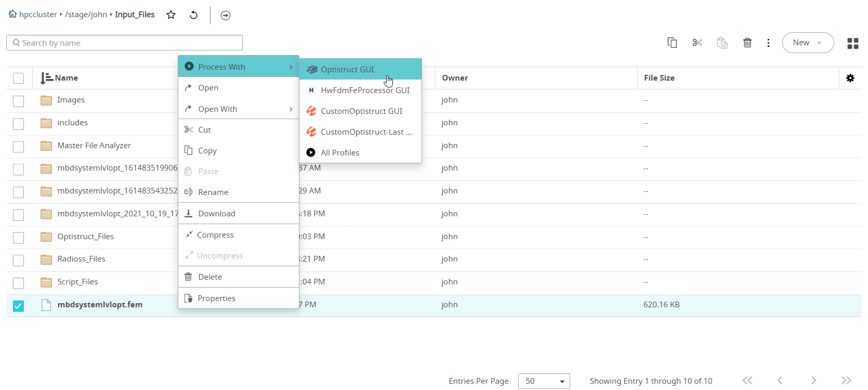Viewport: 868px width, 390px height.
Task: Choose CustomOptistruct GUI profile
Action: click(360, 111)
